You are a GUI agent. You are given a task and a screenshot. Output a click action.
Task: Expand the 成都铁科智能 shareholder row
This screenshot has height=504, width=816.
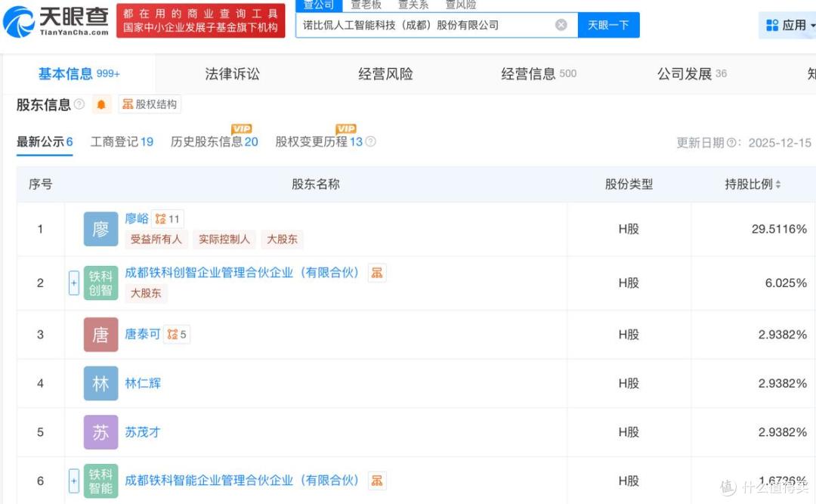[x=74, y=481]
